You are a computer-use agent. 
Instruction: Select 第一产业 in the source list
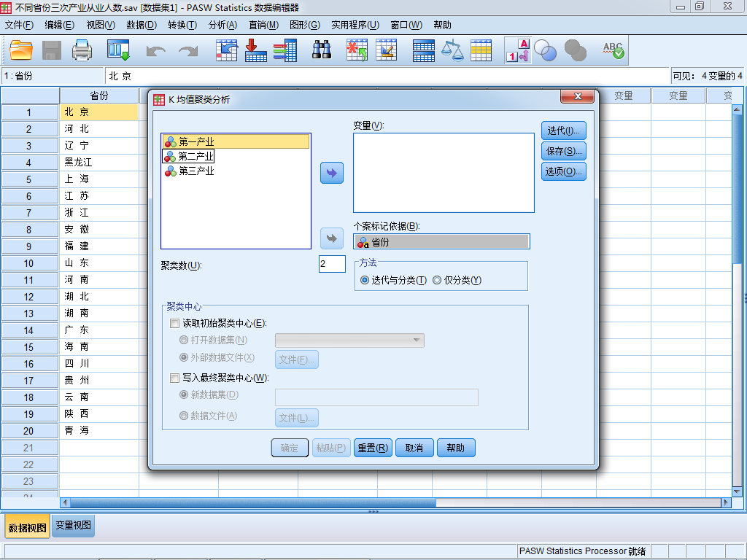236,141
